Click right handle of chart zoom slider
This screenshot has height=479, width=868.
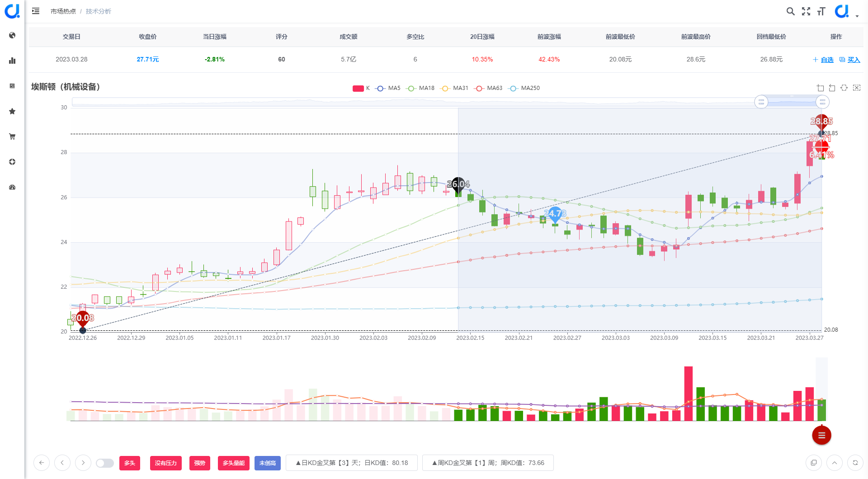pyautogui.click(x=822, y=102)
